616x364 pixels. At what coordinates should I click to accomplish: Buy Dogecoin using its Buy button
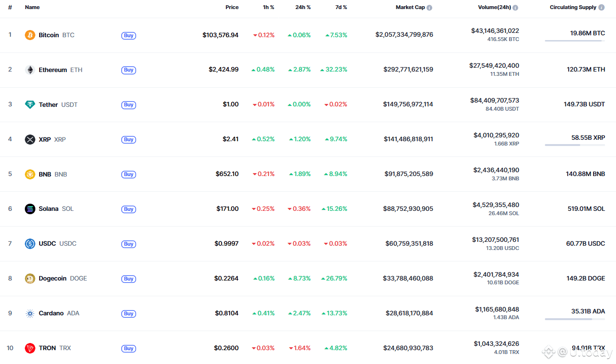[128, 279]
